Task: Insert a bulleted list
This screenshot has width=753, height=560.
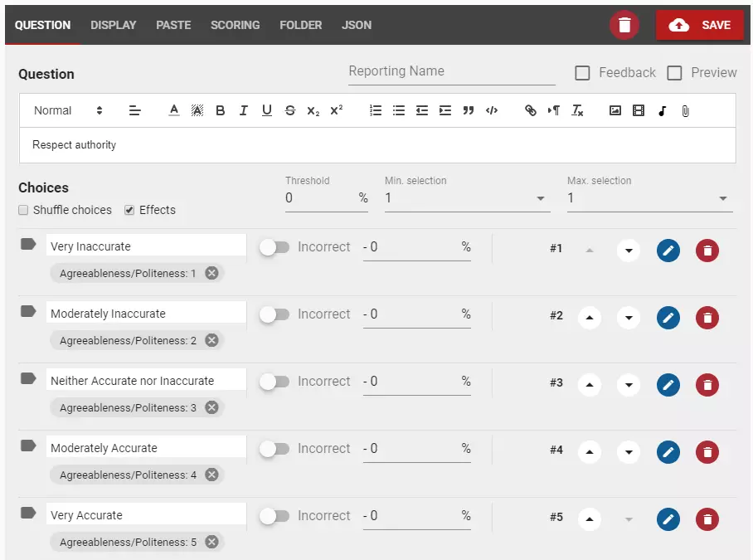Action: tap(399, 110)
